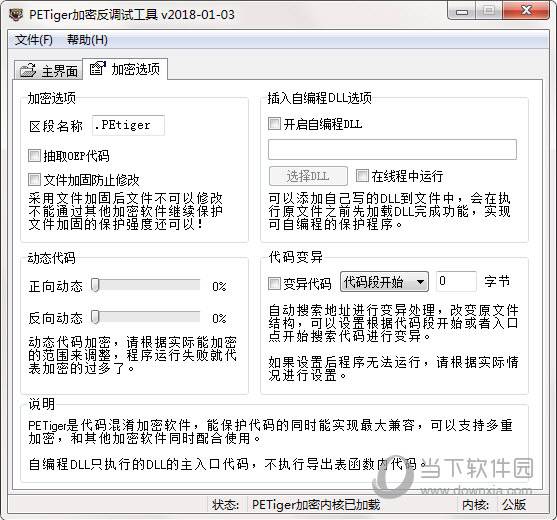
Task: Click the 状态: label in status bar
Action: [226, 505]
